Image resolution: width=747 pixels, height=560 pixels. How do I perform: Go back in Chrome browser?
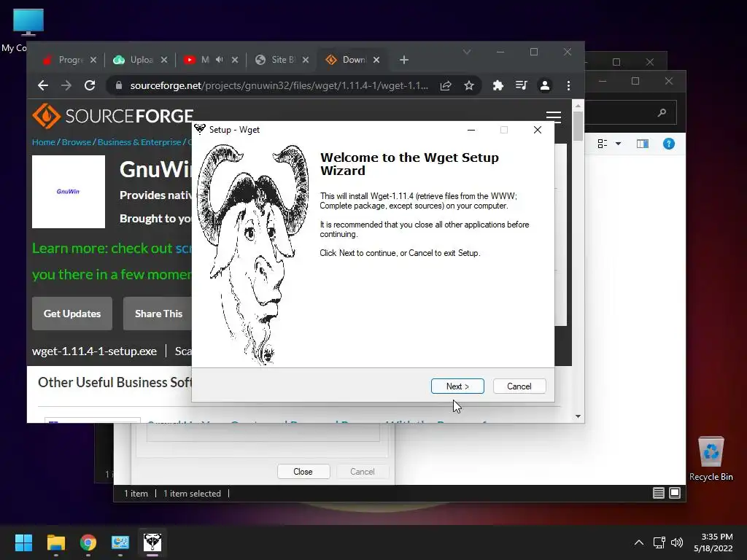click(43, 85)
